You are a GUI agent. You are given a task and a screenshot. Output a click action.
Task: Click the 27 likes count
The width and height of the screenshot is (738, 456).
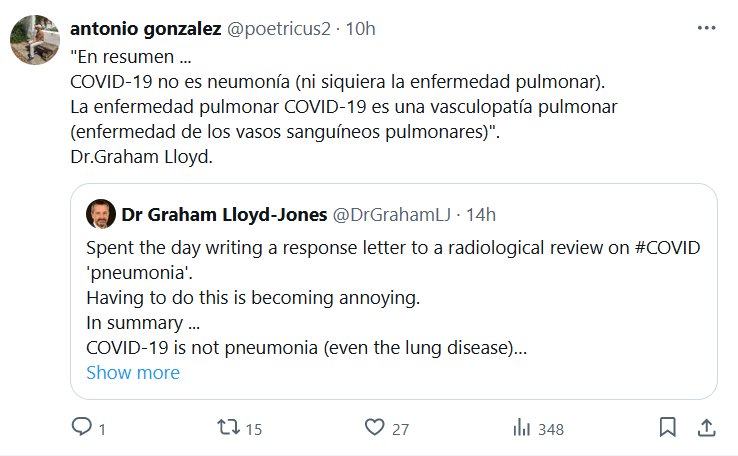[400, 429]
